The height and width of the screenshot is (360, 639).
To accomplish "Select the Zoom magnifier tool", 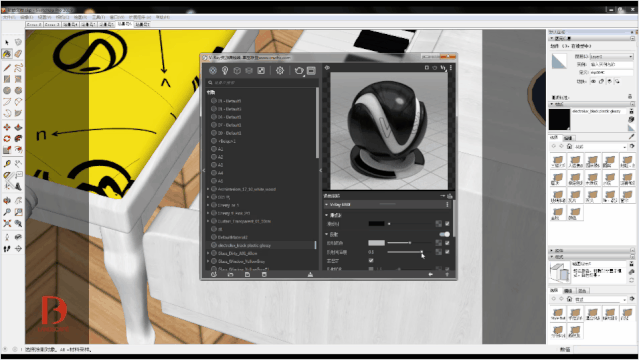I will tap(7, 212).
